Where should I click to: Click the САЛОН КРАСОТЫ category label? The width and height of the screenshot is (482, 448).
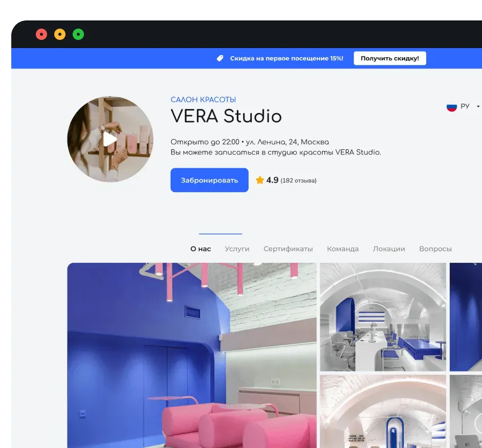[203, 100]
